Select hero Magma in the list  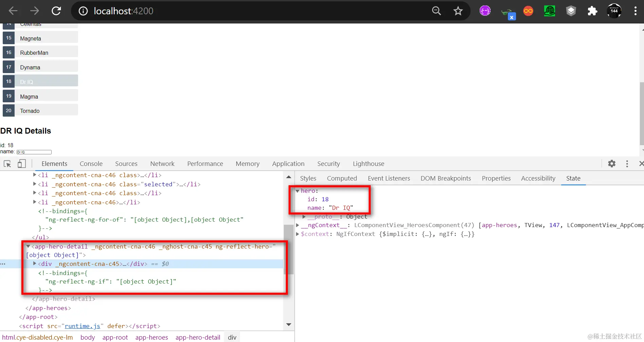40,96
